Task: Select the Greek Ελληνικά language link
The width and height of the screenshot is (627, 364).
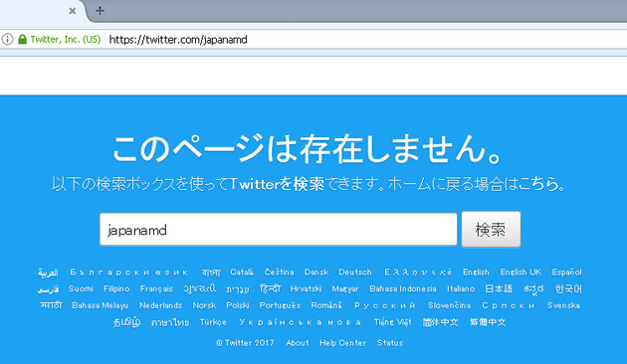Action: click(418, 273)
